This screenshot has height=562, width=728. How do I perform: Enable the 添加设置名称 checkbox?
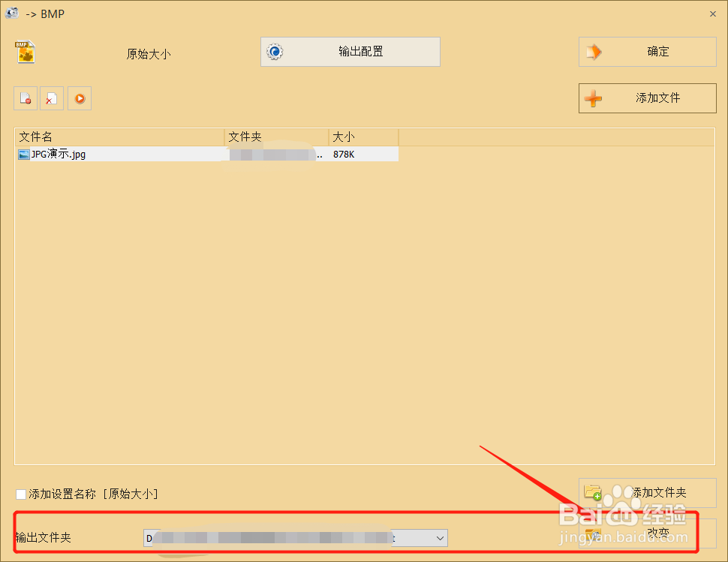(20, 494)
